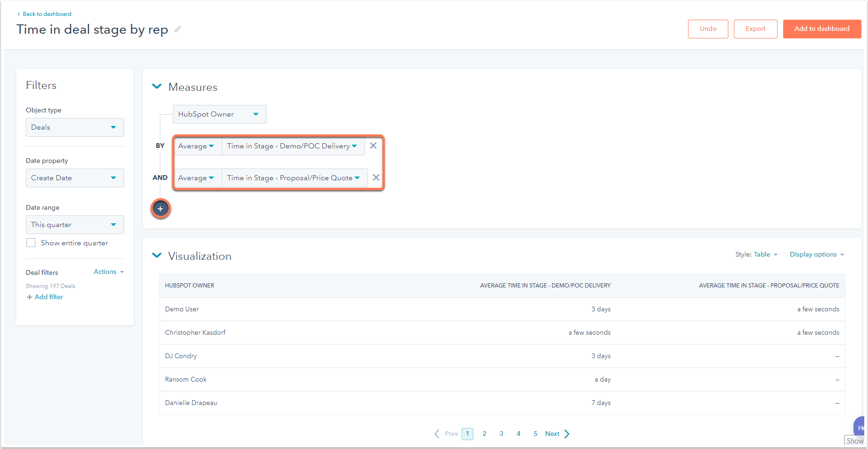Viewport: 868px width, 449px height.
Task: Open Time in Stage - Demo/POC Delivery dropdown
Action: pos(293,146)
